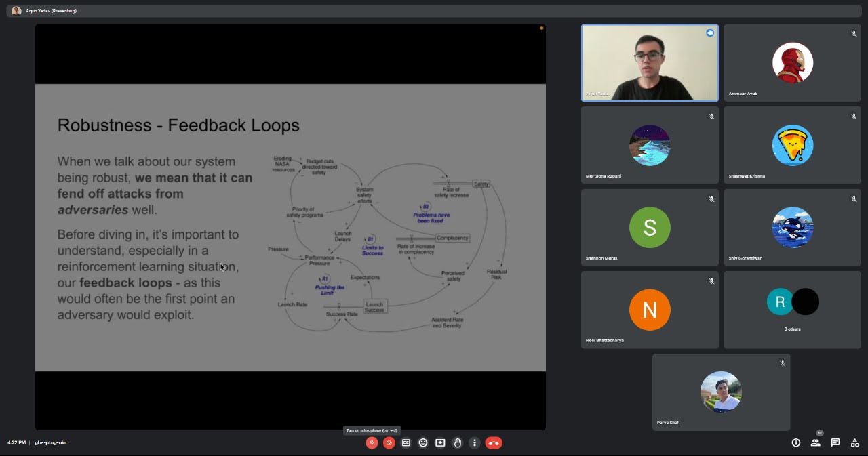The image size is (868, 456).
Task: Open the emoji reactions button
Action: coord(423,442)
